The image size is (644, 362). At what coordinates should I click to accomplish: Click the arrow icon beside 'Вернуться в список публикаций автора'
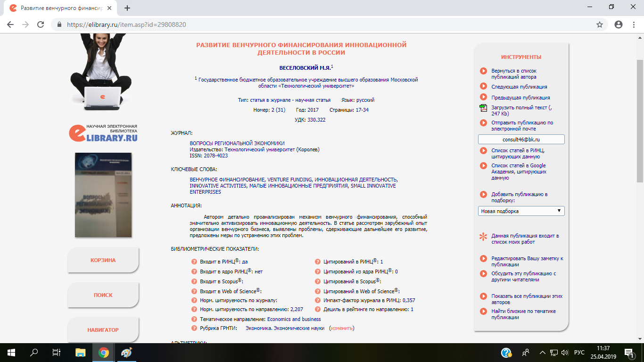pyautogui.click(x=483, y=71)
